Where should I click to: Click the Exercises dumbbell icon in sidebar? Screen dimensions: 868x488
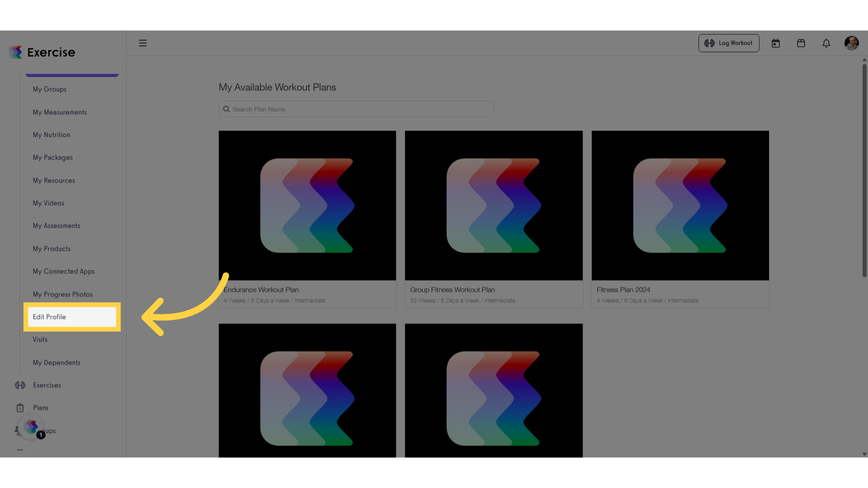coord(20,385)
